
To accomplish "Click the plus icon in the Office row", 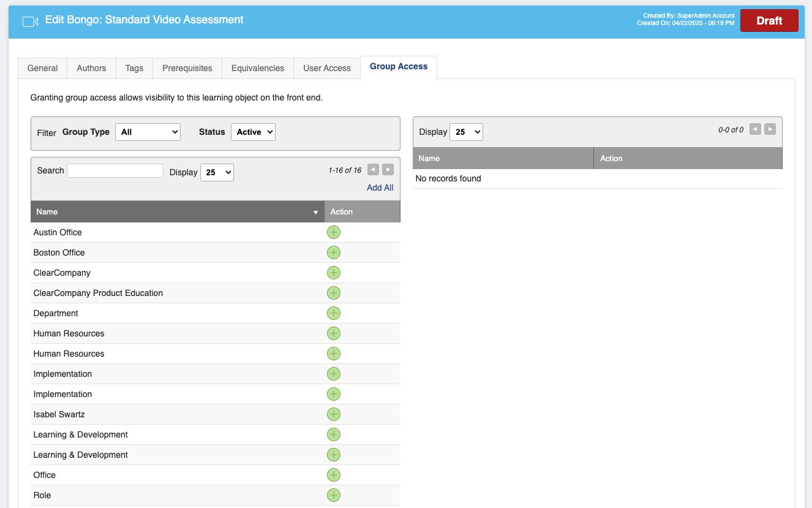I will (334, 475).
